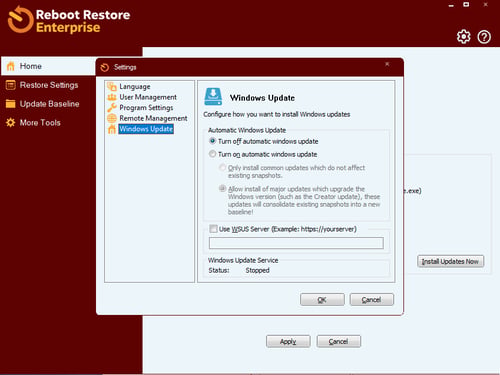
Task: Click the Restore Settings sidebar icon
Action: (x=11, y=85)
